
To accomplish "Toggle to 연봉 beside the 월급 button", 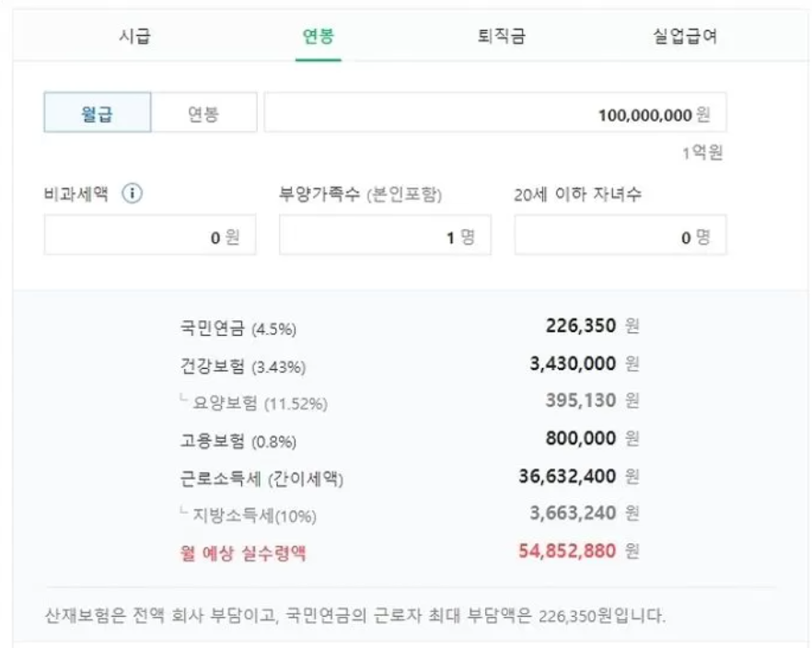I will 203,116.
